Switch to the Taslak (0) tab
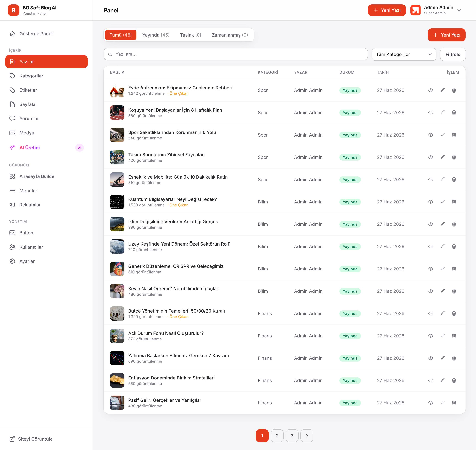The height and width of the screenshot is (450, 476). pyautogui.click(x=191, y=35)
